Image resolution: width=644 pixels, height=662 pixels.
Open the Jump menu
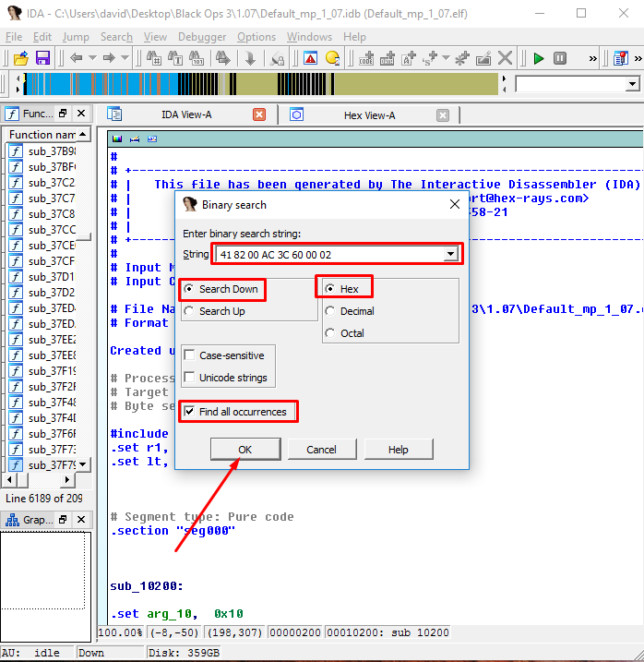76,37
